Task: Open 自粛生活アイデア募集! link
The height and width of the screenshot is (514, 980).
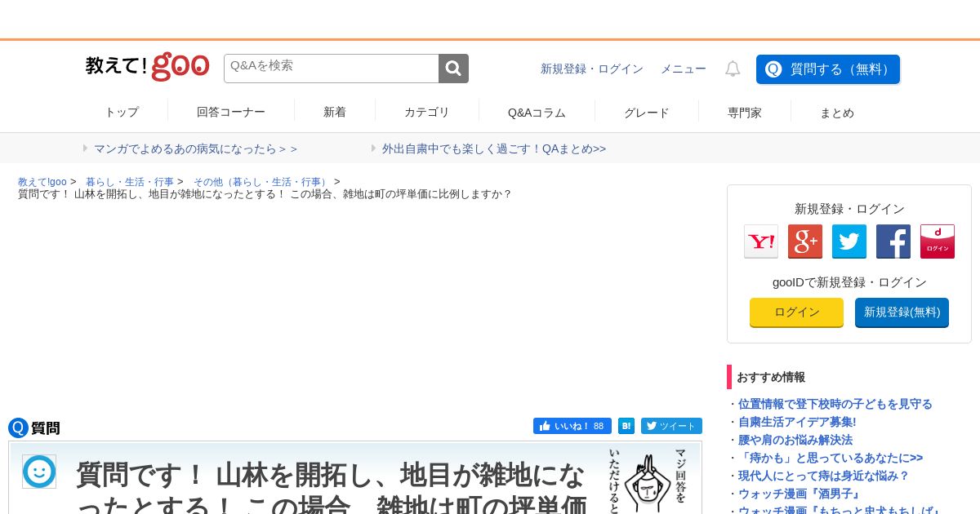Action: pos(797,422)
